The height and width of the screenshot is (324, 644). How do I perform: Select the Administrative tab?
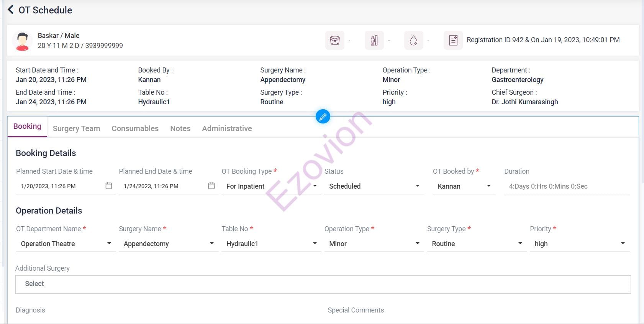tap(227, 128)
